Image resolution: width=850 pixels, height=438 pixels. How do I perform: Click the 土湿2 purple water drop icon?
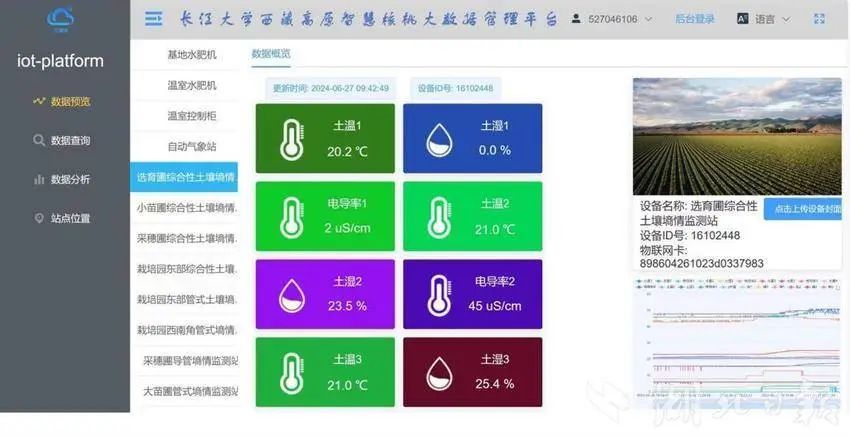click(291, 294)
